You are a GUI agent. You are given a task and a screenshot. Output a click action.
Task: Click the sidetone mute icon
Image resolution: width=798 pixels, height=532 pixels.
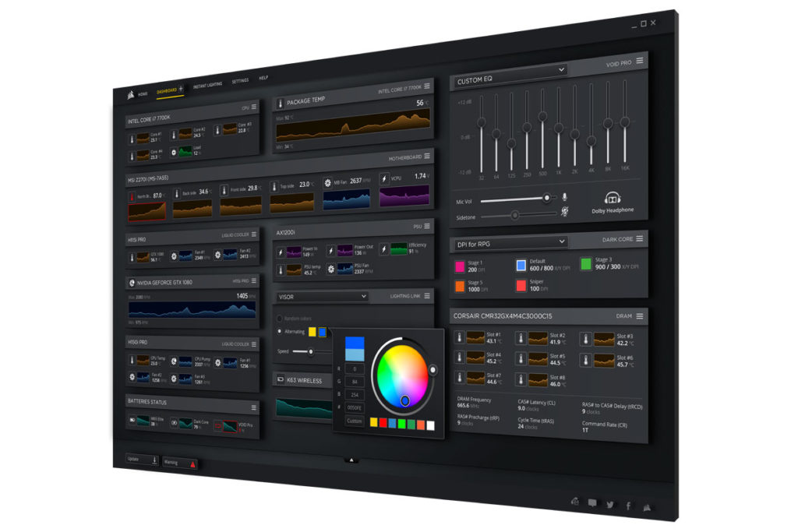(x=564, y=211)
